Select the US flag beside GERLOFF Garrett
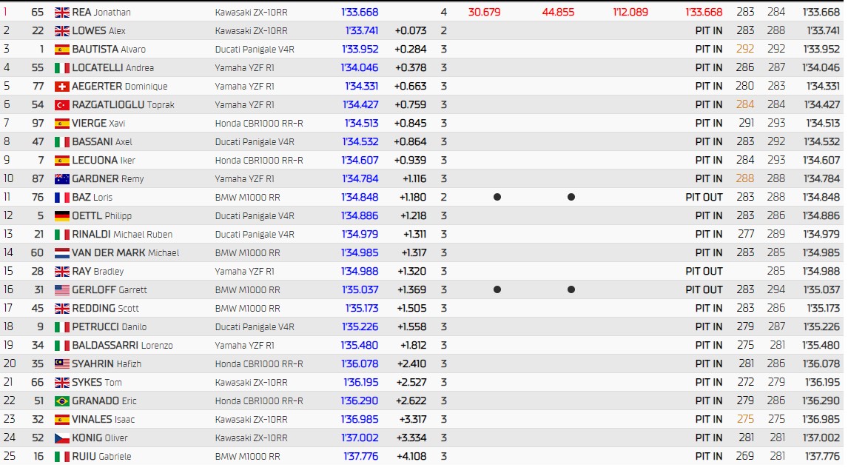868x476 pixels. coord(62,290)
